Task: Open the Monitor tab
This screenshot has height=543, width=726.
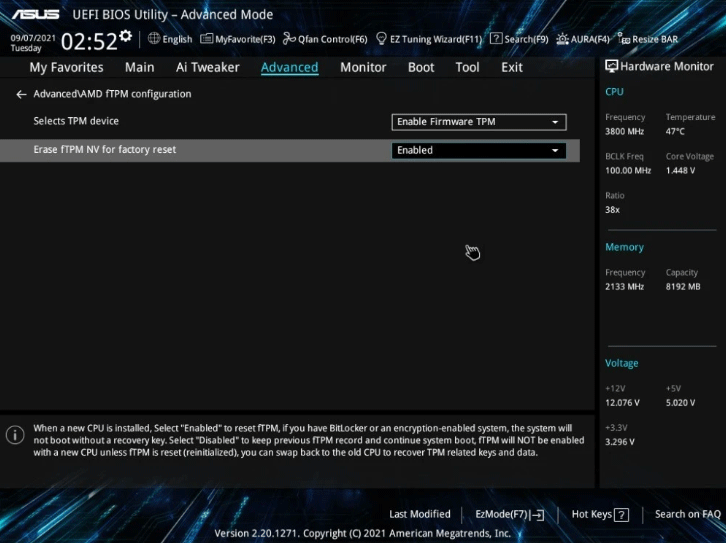Action: coord(363,68)
